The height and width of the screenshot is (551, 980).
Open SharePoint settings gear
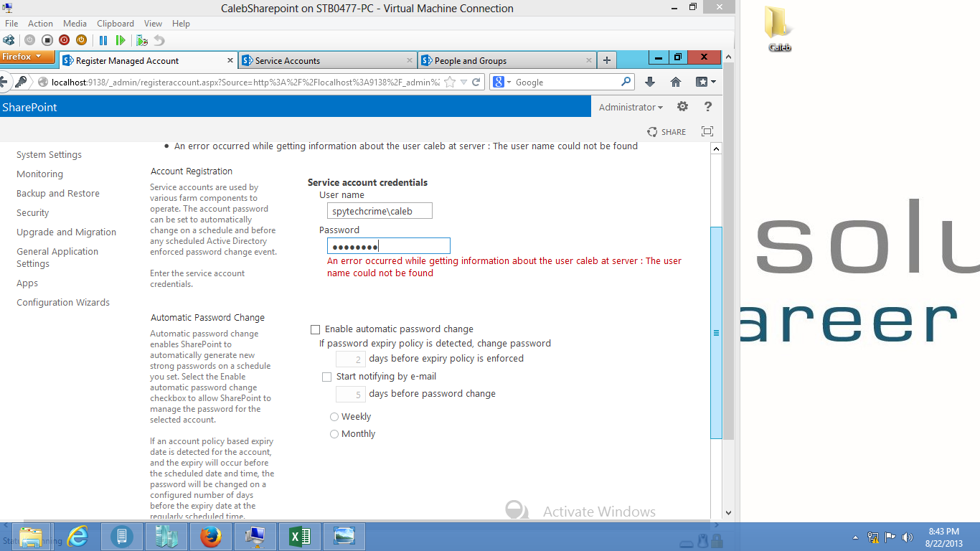point(682,107)
